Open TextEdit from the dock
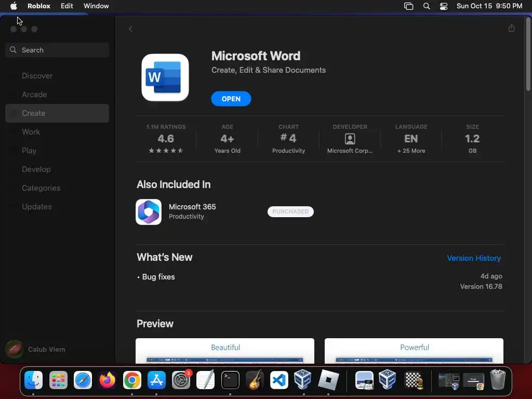 point(206,380)
